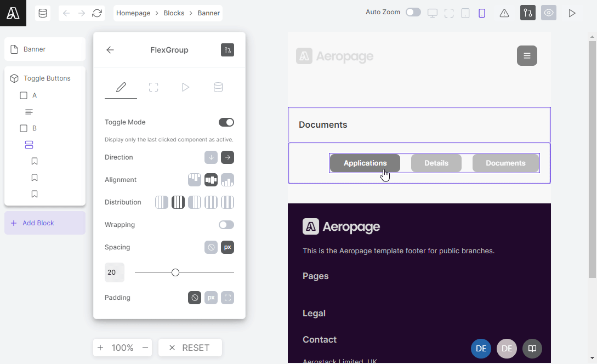Viewport: 597px width, 364px height.
Task: Open the hamburger menu in the preview
Action: [x=527, y=55]
